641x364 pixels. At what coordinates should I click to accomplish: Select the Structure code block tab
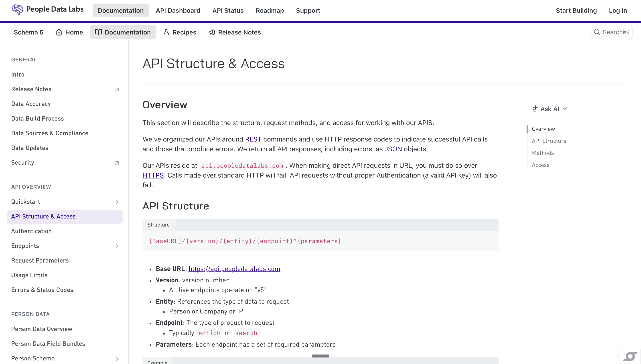tap(158, 225)
